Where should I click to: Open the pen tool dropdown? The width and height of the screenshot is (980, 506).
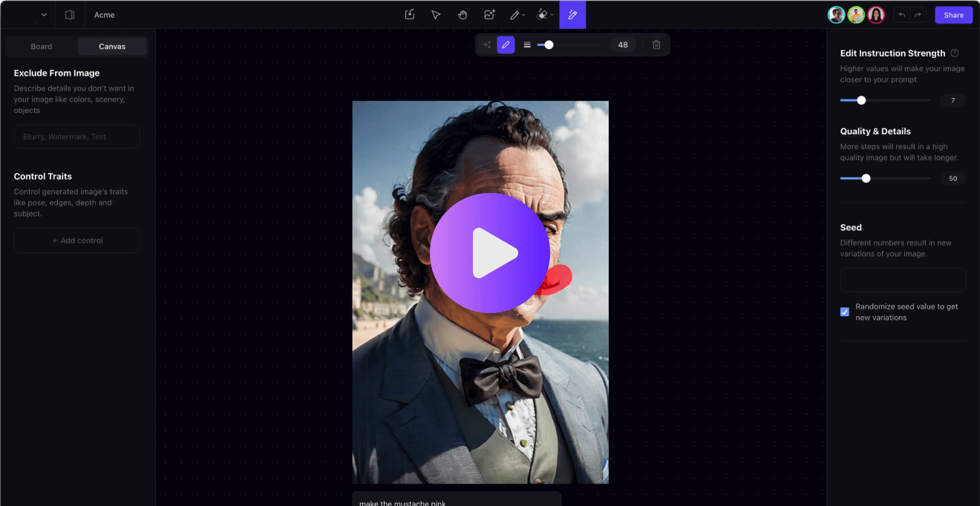point(517,15)
